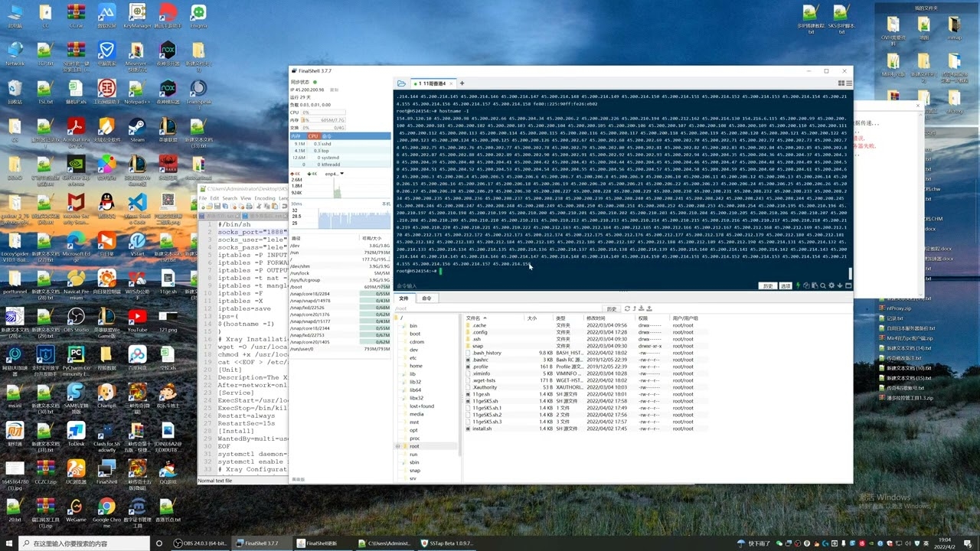Expand the root folder in tree
This screenshot has height=551, width=980.
(397, 445)
